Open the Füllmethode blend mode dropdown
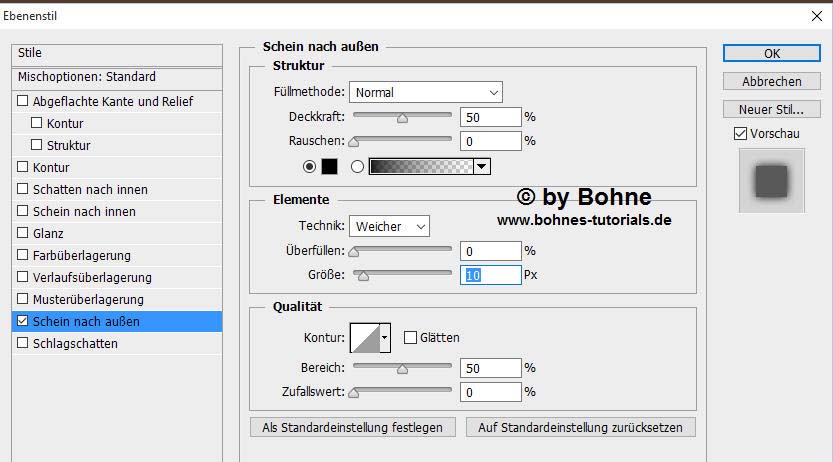This screenshot has width=833, height=462. coord(425,92)
